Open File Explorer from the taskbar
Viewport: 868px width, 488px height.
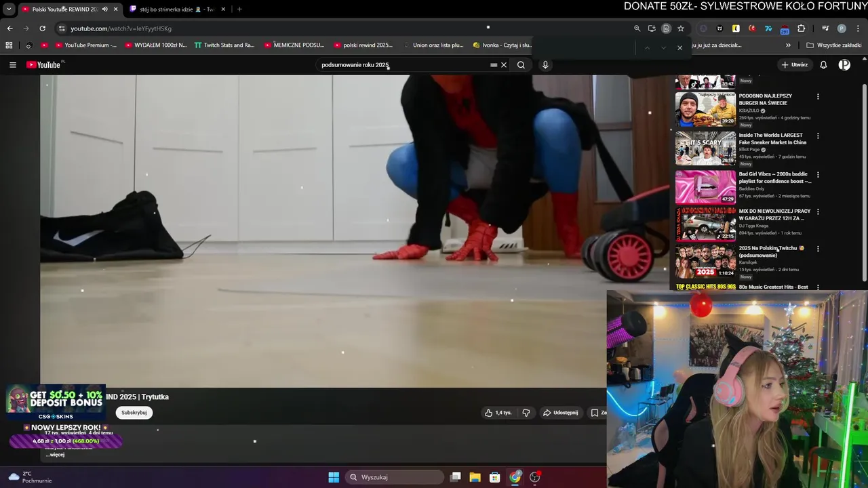[x=475, y=477]
